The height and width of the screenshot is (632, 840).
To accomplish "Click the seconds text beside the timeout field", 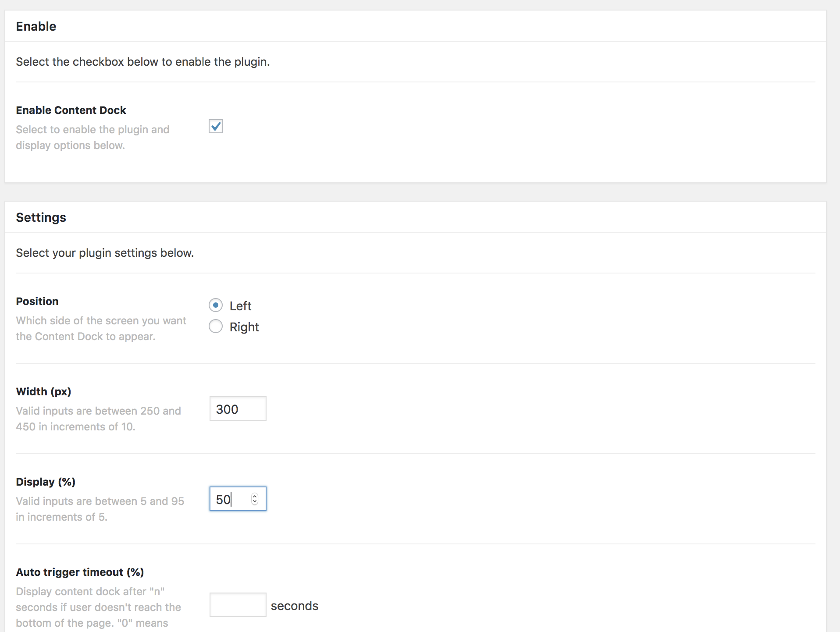I will pyautogui.click(x=294, y=605).
